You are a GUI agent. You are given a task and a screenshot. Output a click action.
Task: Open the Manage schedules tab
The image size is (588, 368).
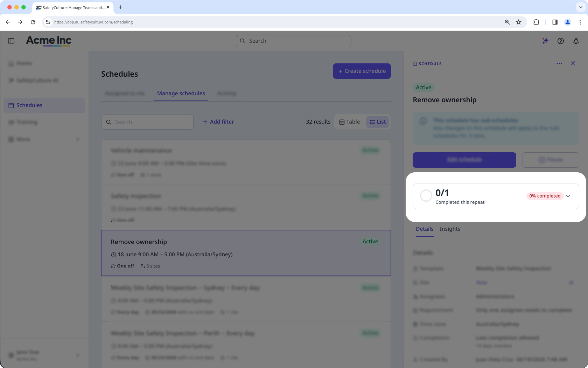(x=181, y=93)
